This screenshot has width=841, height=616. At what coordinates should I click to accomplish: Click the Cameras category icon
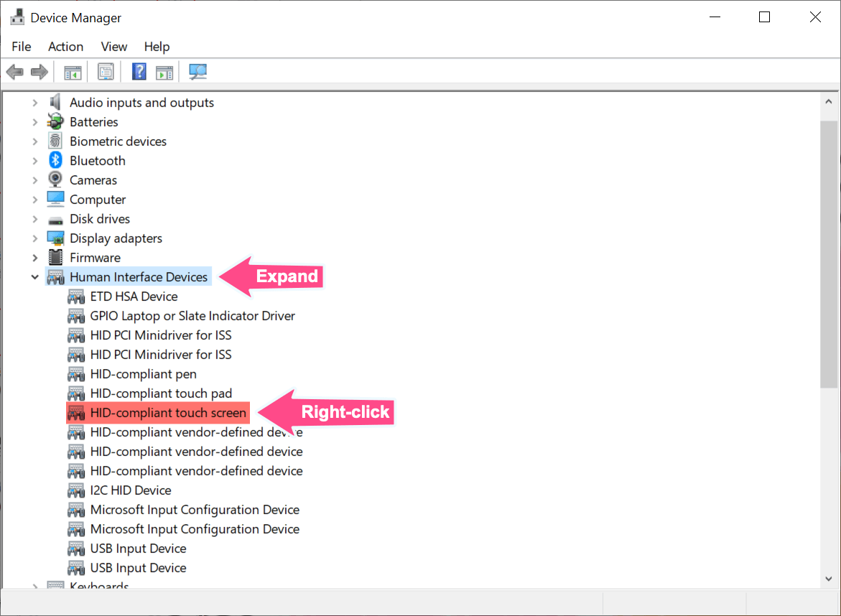(55, 179)
